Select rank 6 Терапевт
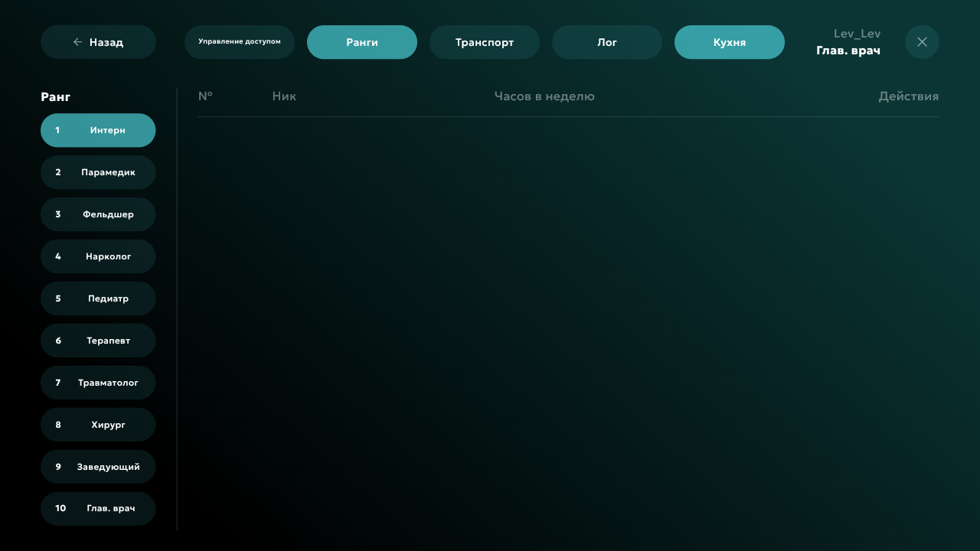 98,341
